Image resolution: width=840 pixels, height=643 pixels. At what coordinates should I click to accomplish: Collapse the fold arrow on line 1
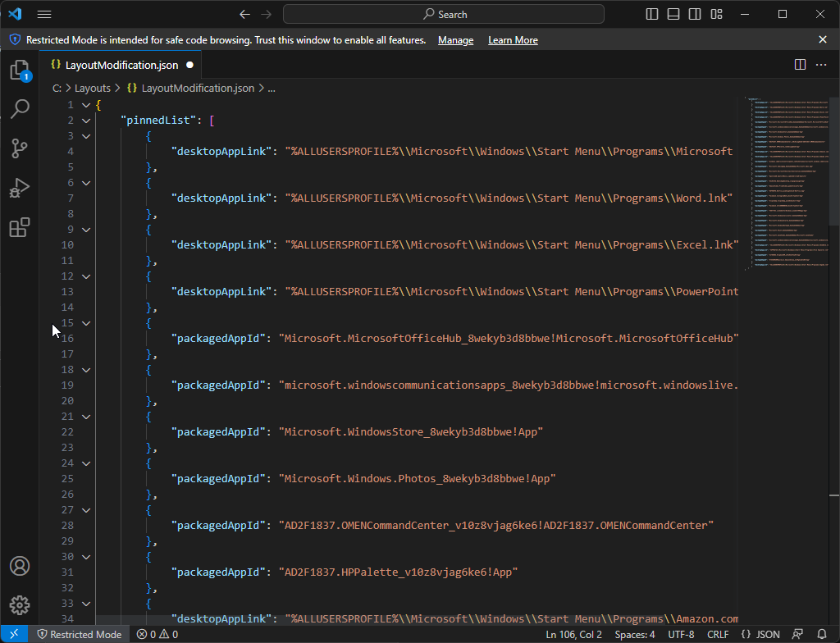pyautogui.click(x=86, y=105)
